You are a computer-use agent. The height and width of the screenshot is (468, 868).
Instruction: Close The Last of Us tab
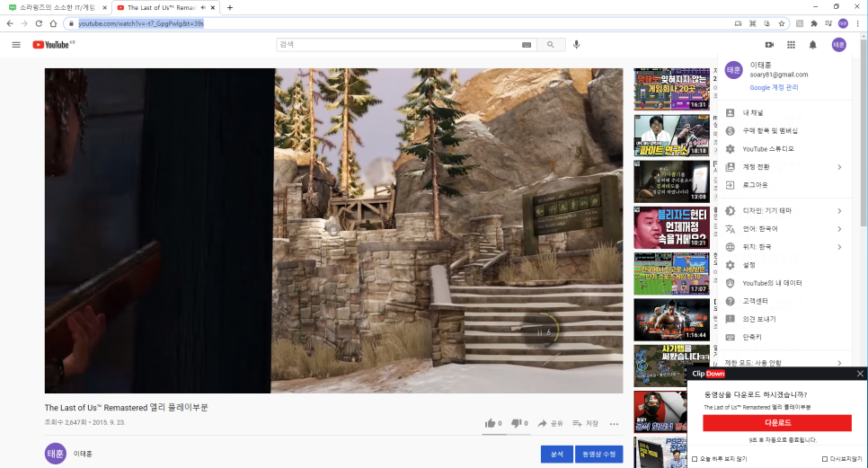[x=213, y=8]
